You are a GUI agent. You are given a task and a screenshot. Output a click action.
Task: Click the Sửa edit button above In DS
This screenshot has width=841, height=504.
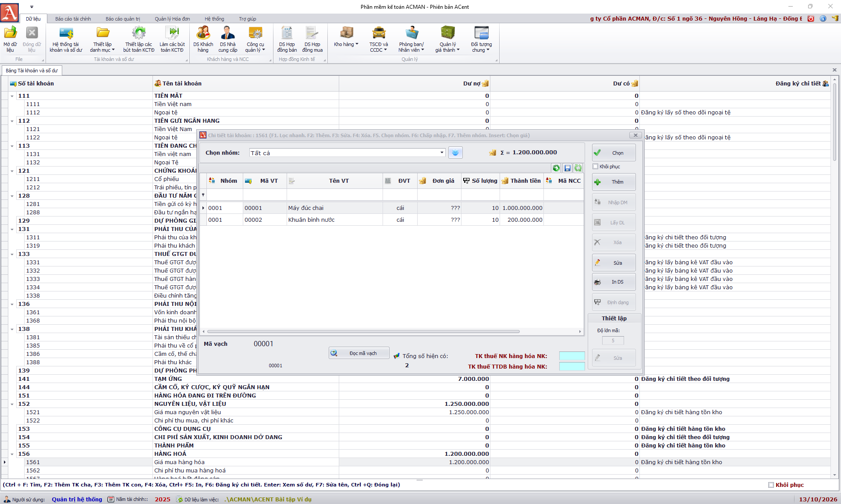(x=614, y=263)
